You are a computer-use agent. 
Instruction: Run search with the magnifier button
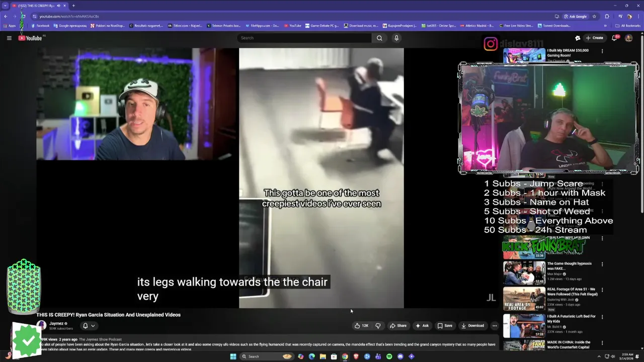pyautogui.click(x=379, y=38)
